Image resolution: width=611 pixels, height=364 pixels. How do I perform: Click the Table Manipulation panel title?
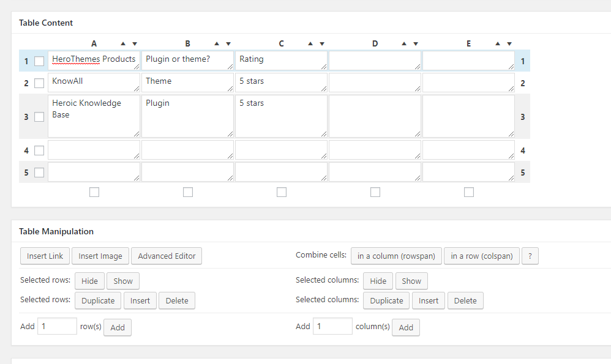56,231
